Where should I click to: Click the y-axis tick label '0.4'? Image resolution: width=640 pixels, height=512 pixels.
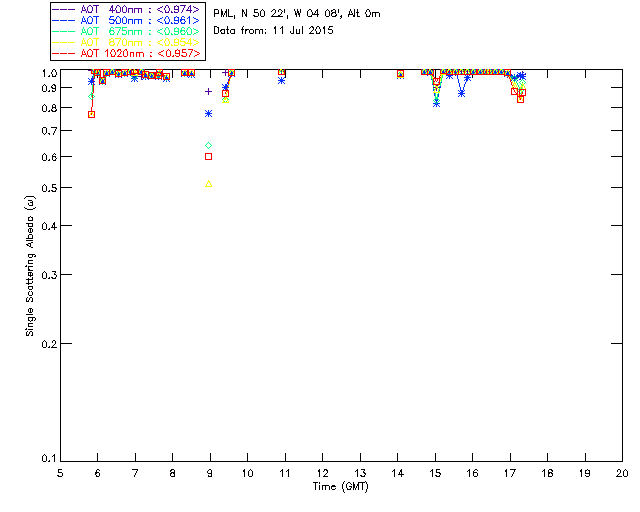[x=49, y=226]
